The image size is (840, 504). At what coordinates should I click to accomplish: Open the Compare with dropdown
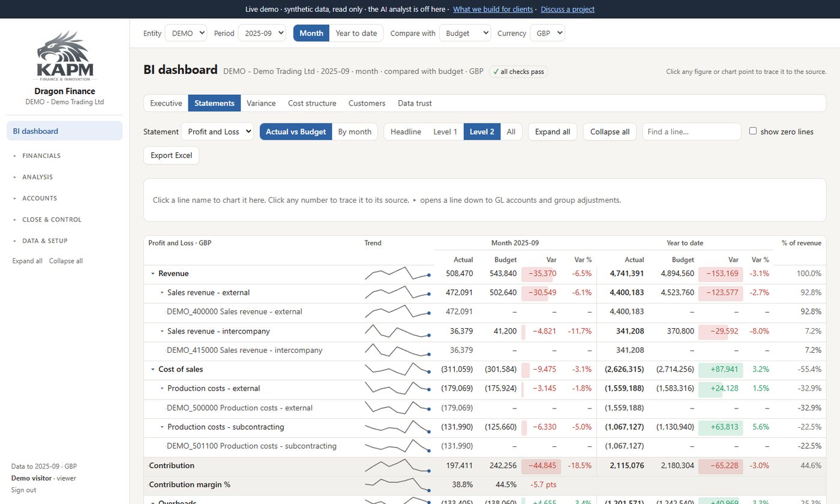click(465, 33)
